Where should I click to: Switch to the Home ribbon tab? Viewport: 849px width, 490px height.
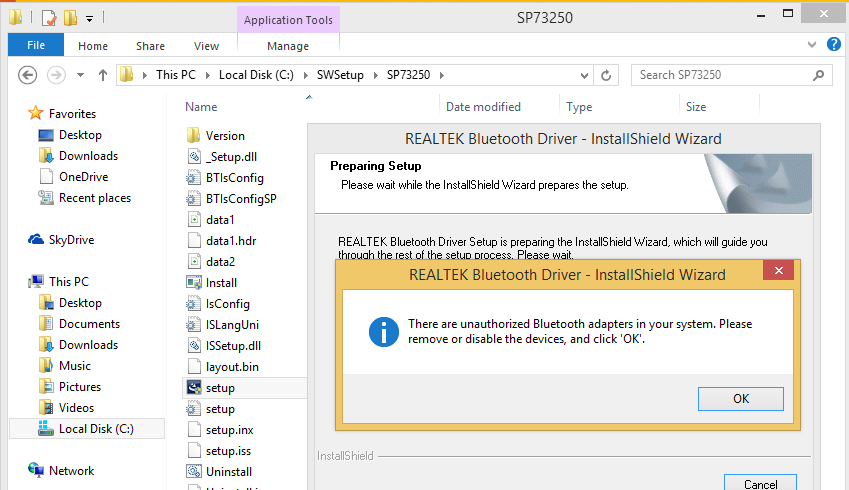93,46
